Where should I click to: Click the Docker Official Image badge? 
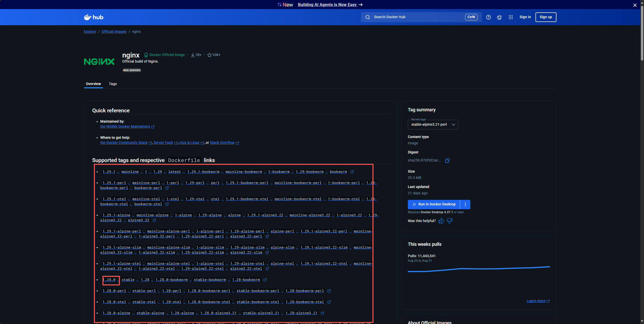[x=165, y=55]
